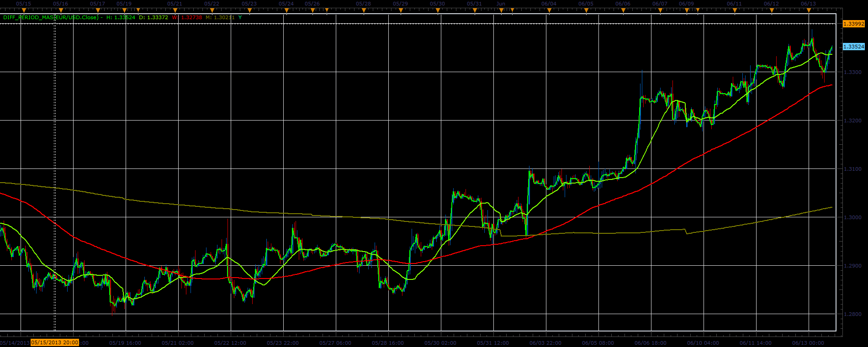Select the orange triangle under 06/13
The image size is (868, 347).
808,10
